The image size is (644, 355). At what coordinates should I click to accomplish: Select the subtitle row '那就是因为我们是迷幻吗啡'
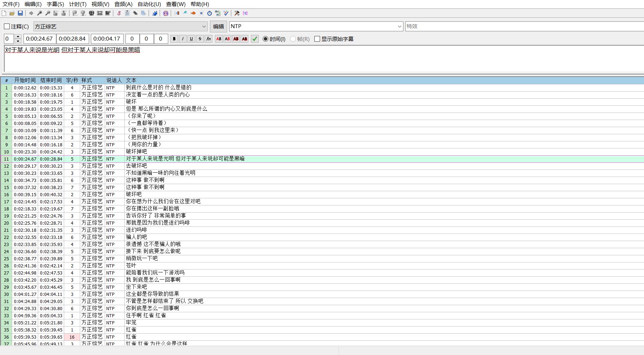coord(322,223)
